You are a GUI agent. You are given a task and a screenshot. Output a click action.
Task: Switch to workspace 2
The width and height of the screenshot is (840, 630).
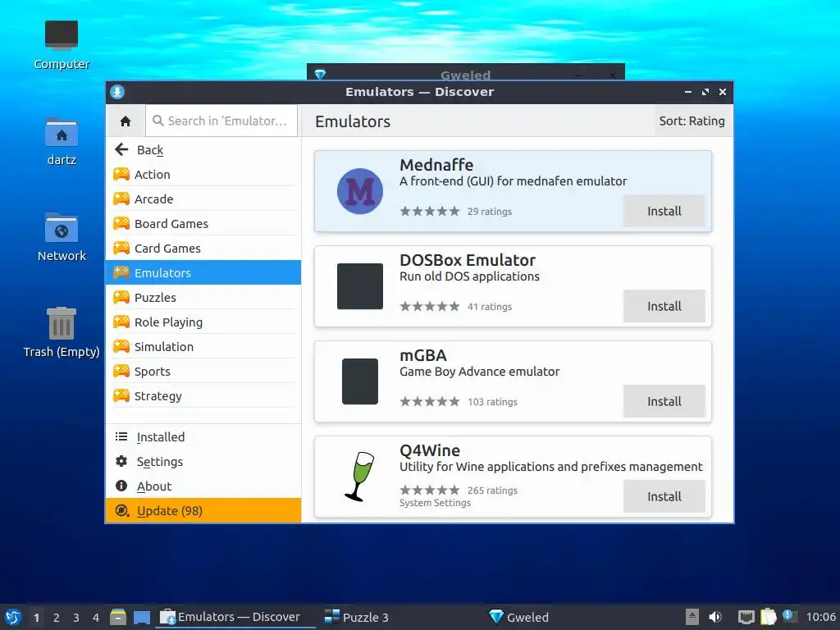57,618
